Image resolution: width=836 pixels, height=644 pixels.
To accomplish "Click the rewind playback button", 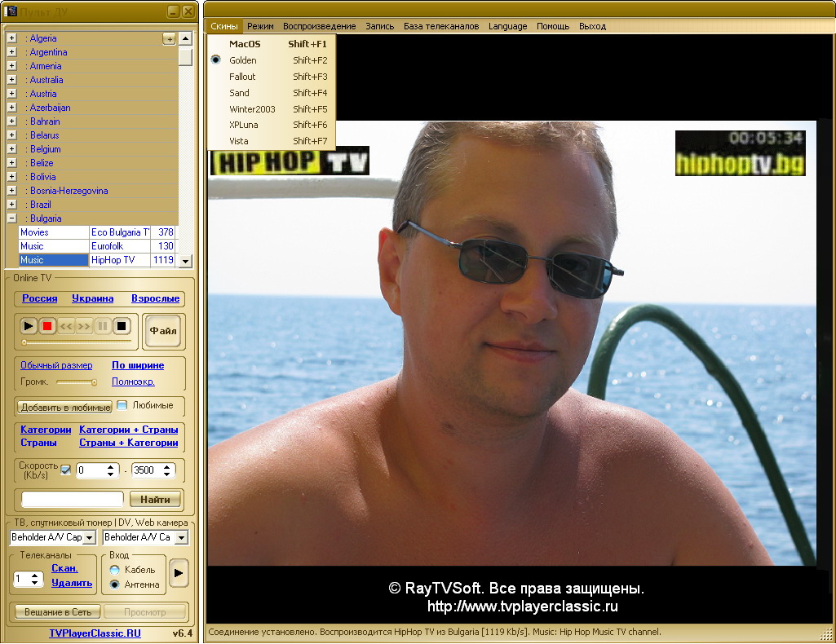I will (x=67, y=326).
